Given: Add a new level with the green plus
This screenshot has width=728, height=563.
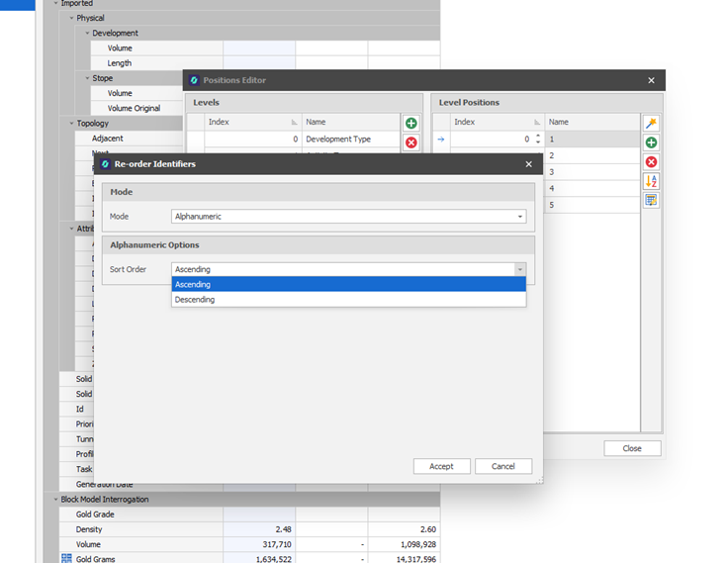Looking at the screenshot, I should coord(411,124).
